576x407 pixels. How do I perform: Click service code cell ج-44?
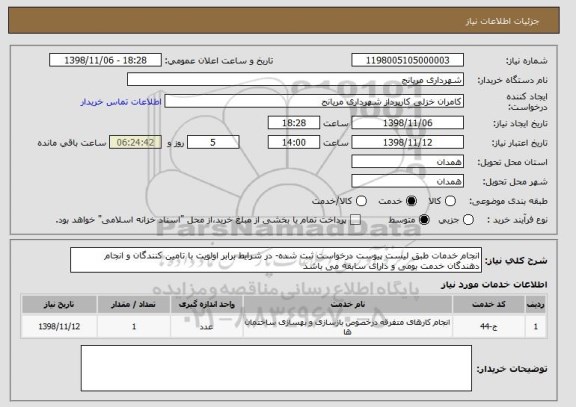tap(489, 326)
